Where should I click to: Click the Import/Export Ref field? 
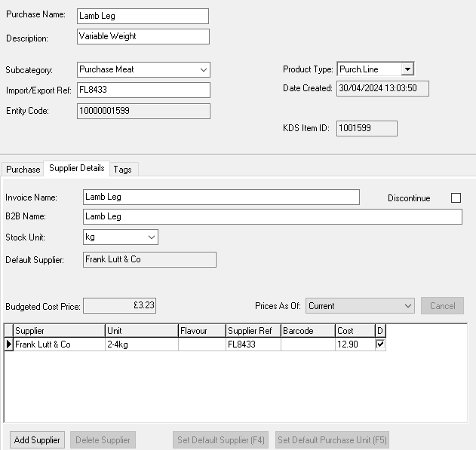pos(143,90)
